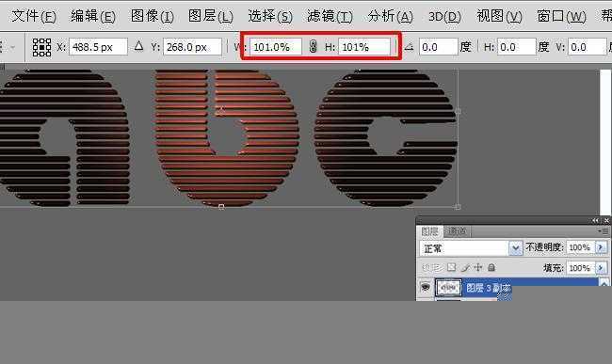Open the 3D(D) menu

(x=444, y=16)
